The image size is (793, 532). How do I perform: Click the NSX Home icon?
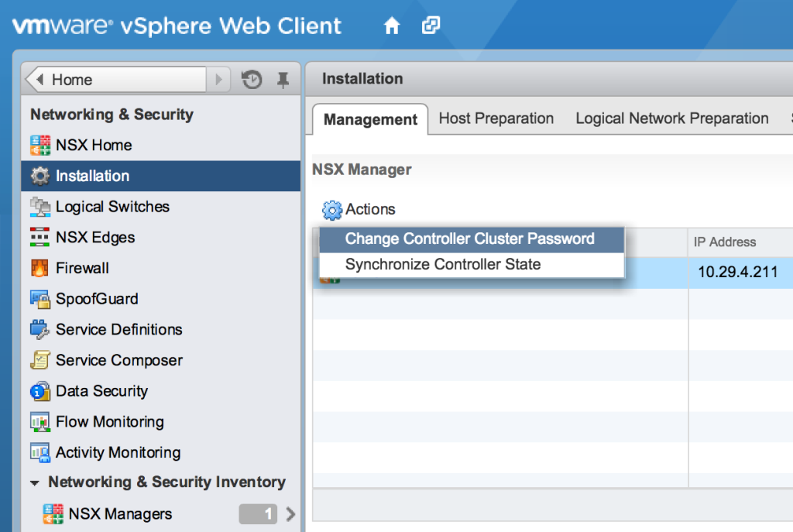(40, 145)
